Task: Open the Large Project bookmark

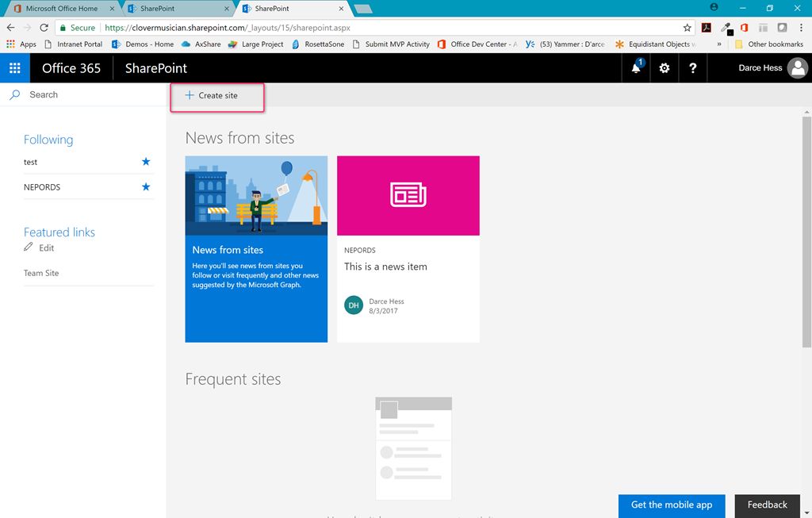Action: pos(256,44)
